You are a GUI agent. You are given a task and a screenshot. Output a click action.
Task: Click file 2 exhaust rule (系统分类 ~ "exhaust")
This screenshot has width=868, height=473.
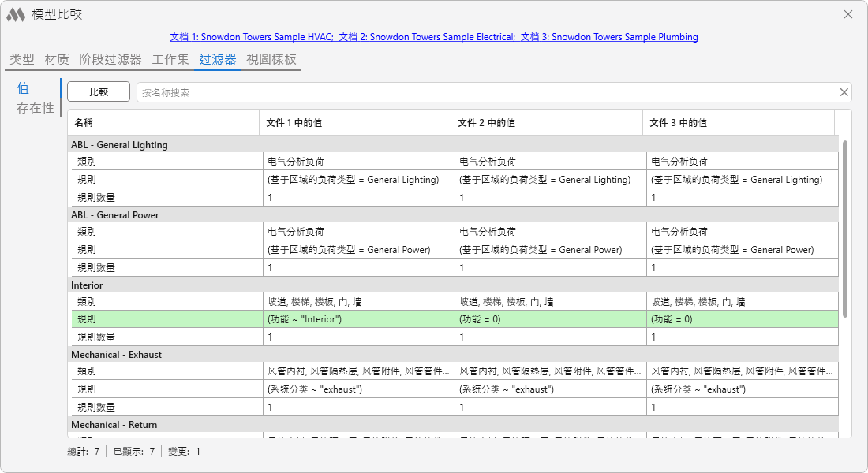click(507, 389)
